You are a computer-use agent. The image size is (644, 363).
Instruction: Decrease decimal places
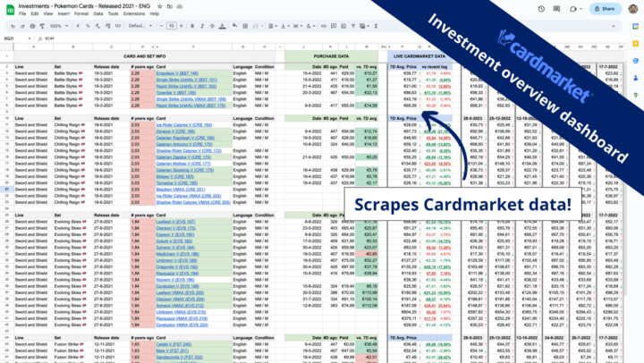tap(97, 26)
